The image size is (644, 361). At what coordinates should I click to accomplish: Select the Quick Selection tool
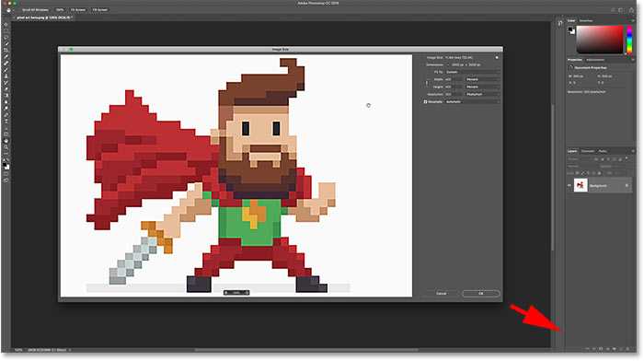(6, 44)
